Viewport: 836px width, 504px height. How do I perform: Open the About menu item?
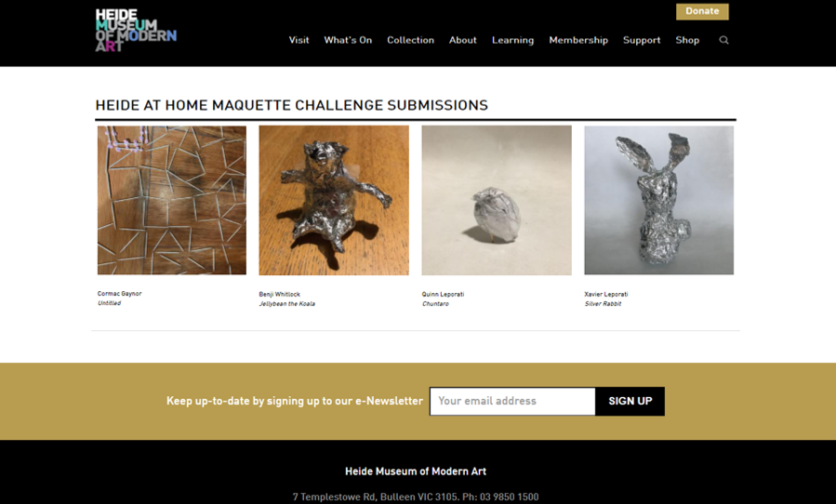(x=462, y=40)
